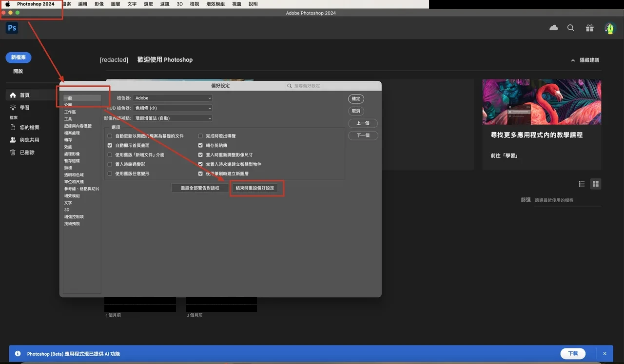The height and width of the screenshot is (364, 624).
Task: Switch recent files to list view
Action: click(x=582, y=184)
